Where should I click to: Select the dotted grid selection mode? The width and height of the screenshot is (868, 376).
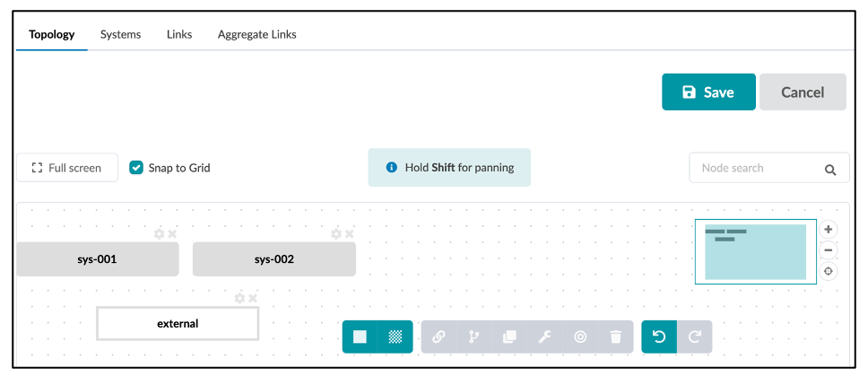[x=395, y=337]
